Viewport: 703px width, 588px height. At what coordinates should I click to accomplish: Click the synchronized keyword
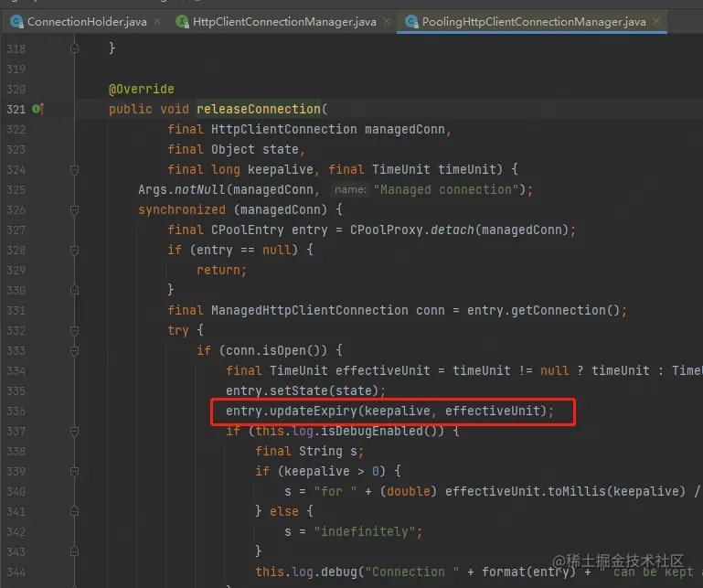(182, 210)
